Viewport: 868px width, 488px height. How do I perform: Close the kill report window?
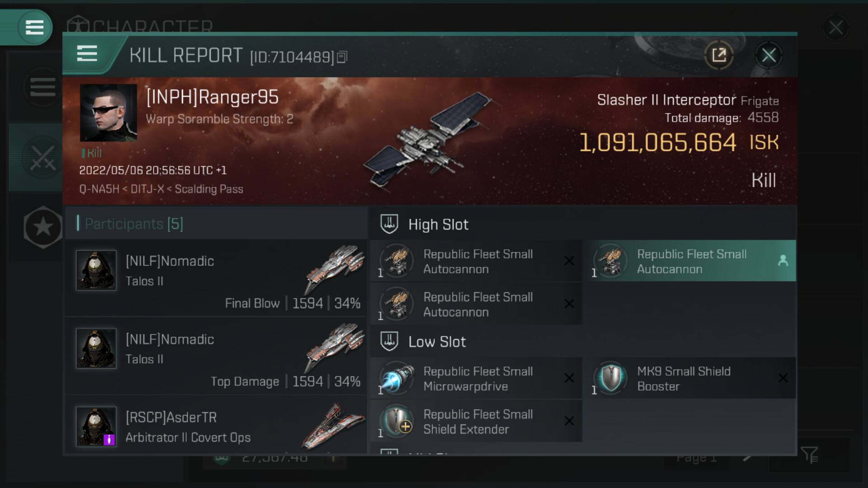coord(769,56)
